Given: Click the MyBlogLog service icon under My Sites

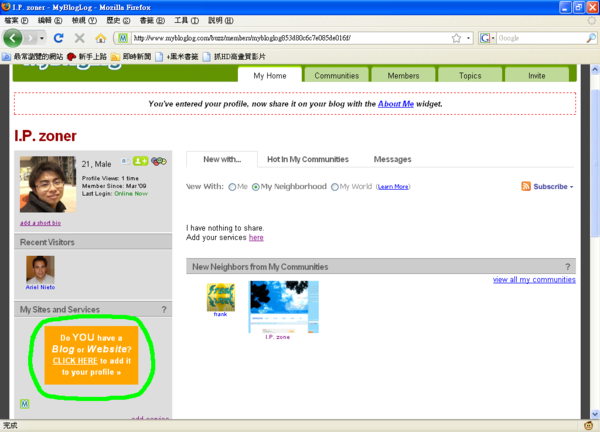Looking at the screenshot, I should 24,404.
